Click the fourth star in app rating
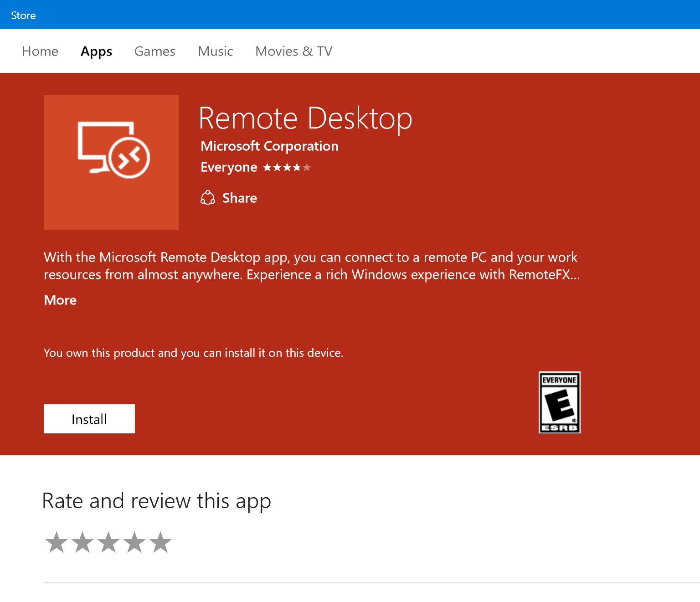Viewport: 700px width, 602px height. coord(298,167)
